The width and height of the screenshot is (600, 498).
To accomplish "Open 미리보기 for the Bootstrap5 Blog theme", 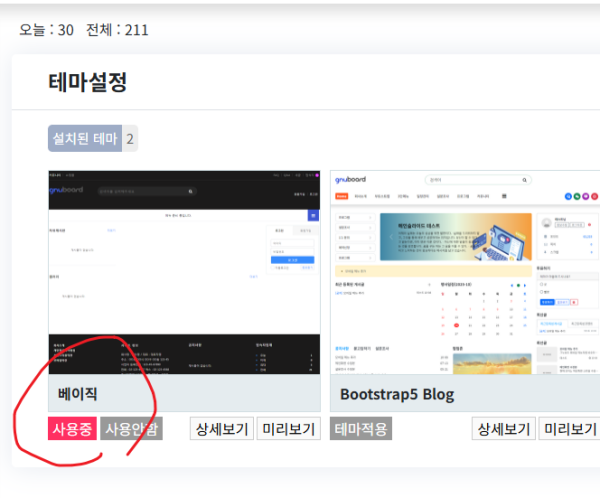I will coord(570,429).
